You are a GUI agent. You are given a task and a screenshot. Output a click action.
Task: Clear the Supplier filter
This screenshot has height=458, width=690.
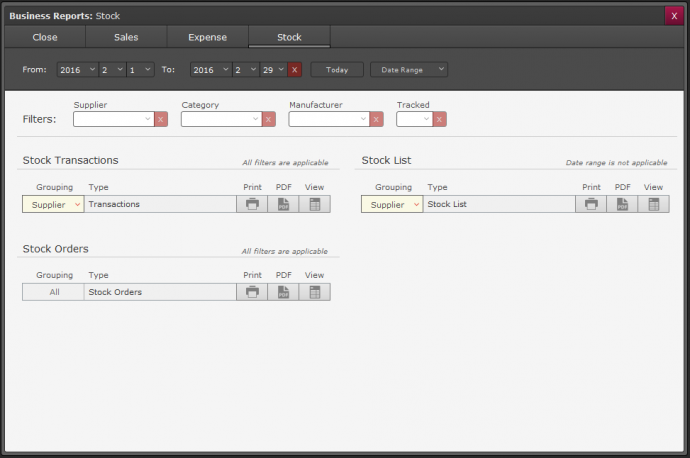tap(161, 119)
